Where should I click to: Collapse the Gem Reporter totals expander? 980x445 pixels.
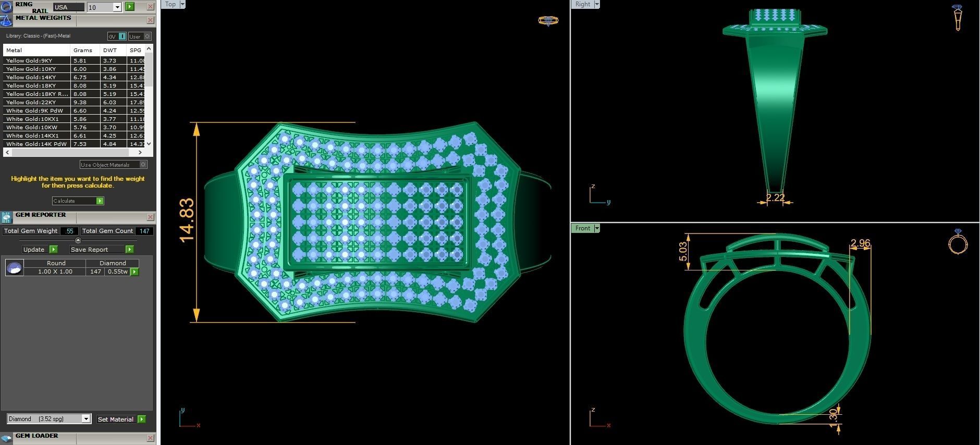point(78,240)
